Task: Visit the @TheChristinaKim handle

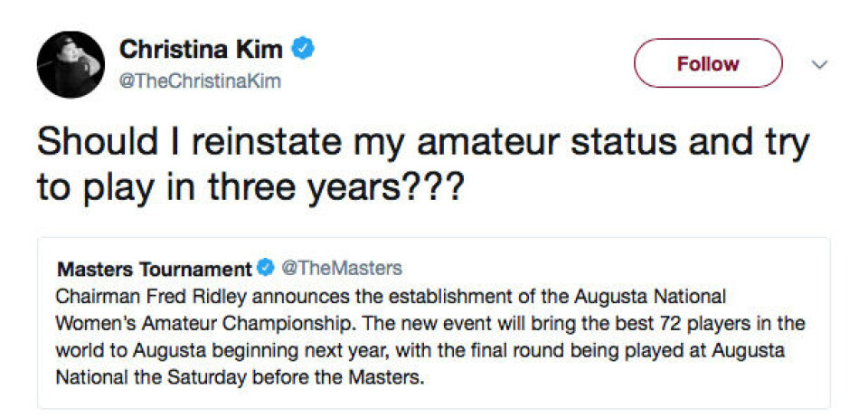Action: 200,81
